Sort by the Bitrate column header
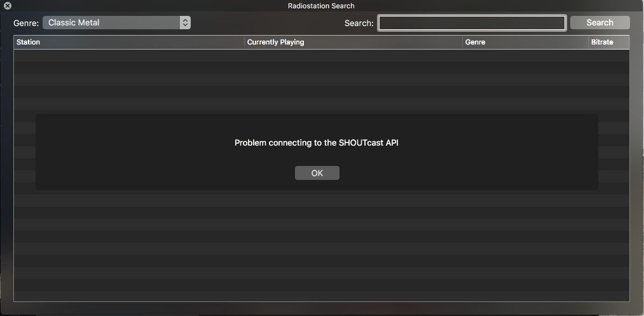This screenshot has height=316, width=644. [608, 43]
